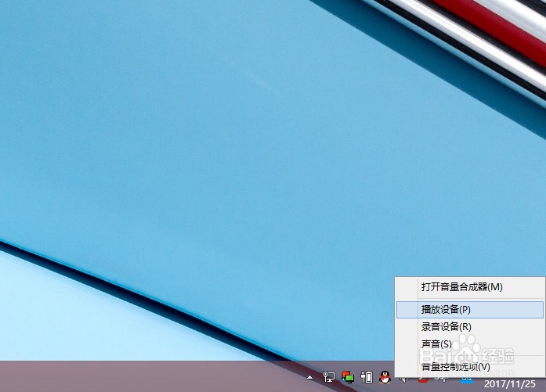Viewport: 546px width, 392px height.
Task: Expand the hidden tray icons arrow
Action: click(310, 377)
